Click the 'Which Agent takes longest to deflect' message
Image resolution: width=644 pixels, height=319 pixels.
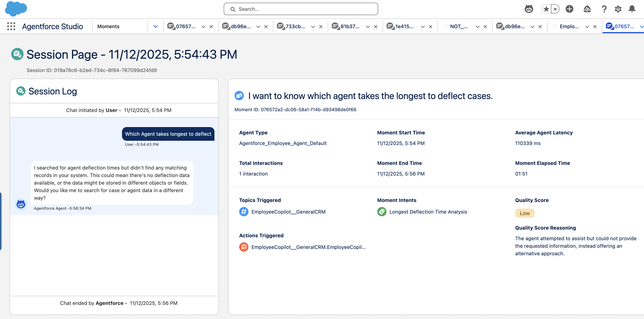(168, 134)
